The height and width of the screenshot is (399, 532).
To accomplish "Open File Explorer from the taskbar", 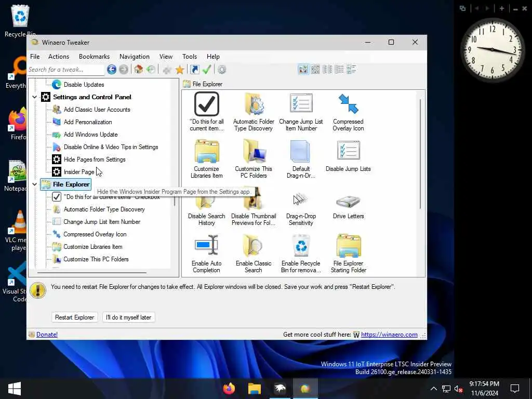I will point(254,389).
